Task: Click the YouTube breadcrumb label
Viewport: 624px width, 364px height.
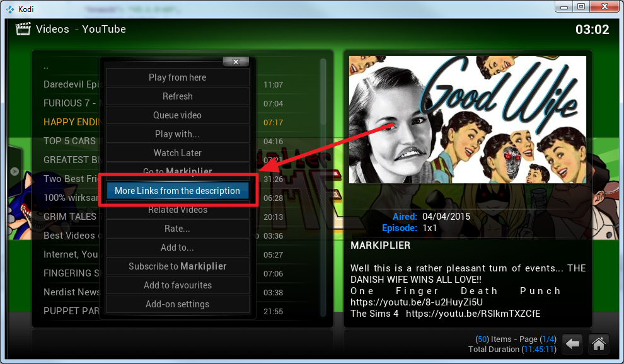Action: (x=104, y=29)
